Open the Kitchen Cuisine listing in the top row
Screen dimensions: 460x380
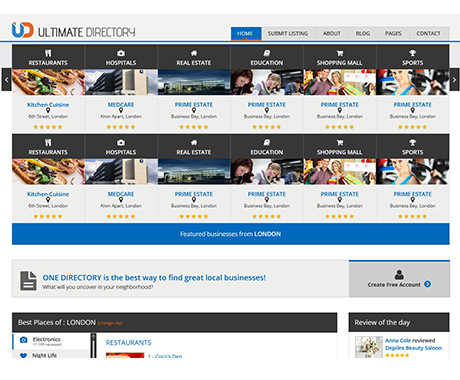pyautogui.click(x=48, y=104)
